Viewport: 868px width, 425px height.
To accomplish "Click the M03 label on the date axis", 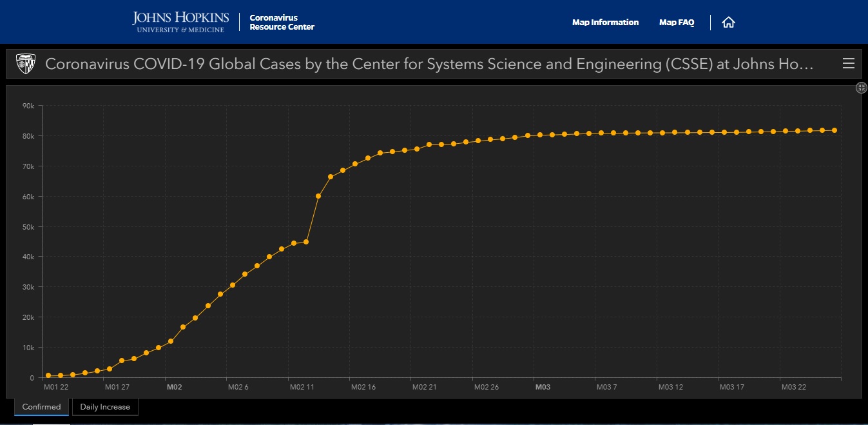I will point(543,388).
